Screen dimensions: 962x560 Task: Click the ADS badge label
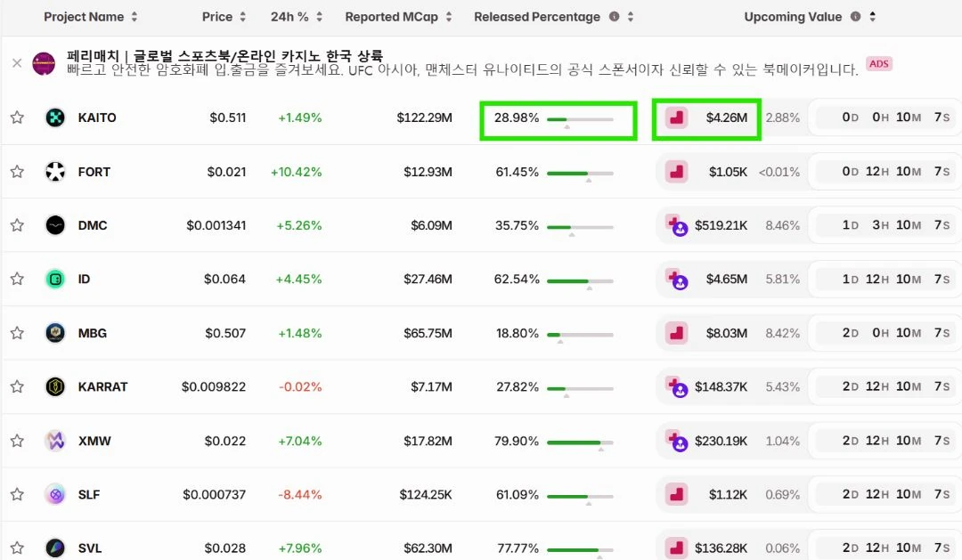tap(878, 64)
